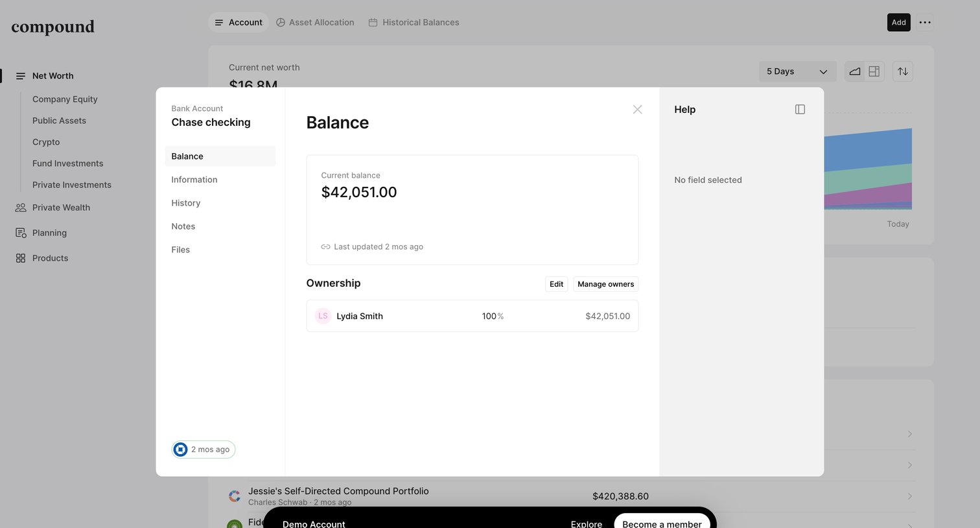Switch to the Asset Allocation tab

click(x=315, y=22)
